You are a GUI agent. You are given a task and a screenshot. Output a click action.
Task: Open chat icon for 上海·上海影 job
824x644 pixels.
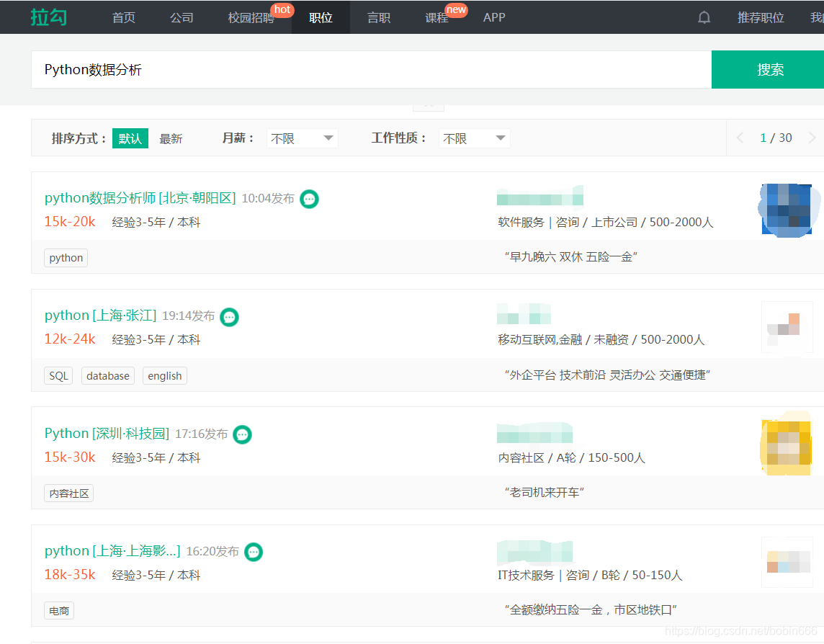254,552
